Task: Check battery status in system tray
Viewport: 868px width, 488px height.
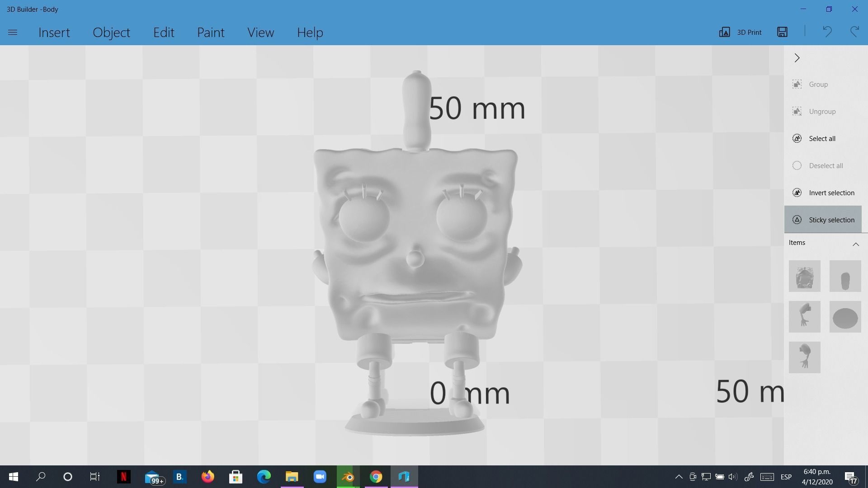Action: click(x=719, y=477)
